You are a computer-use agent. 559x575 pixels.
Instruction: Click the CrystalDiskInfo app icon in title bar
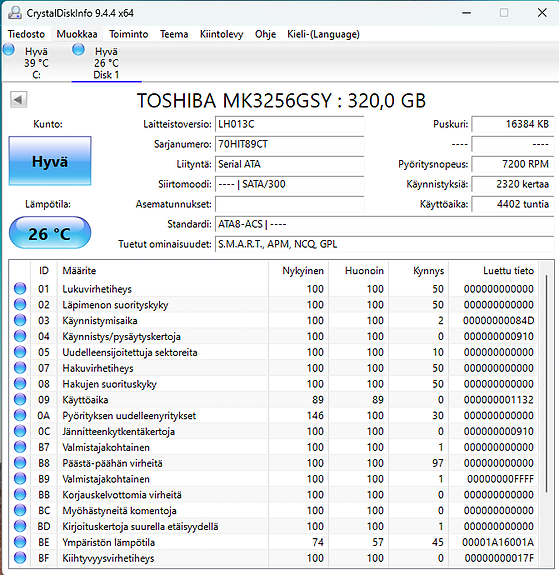tap(15, 13)
